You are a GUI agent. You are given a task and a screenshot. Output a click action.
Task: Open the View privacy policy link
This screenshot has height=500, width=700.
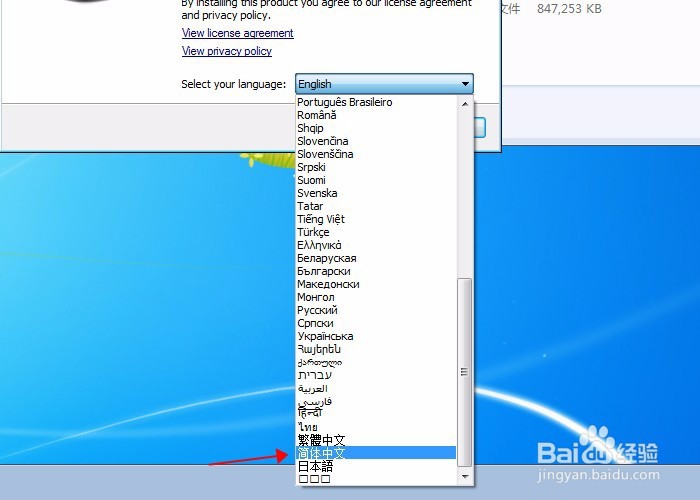coord(227,51)
